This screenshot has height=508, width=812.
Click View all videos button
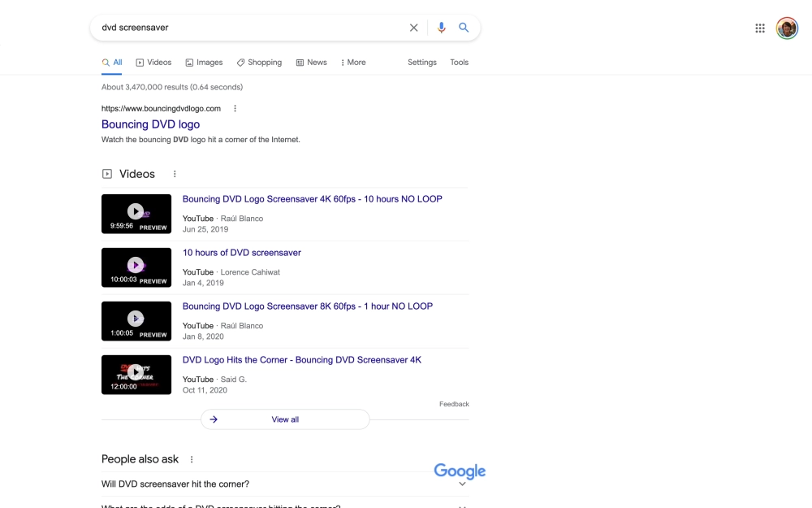point(285,419)
